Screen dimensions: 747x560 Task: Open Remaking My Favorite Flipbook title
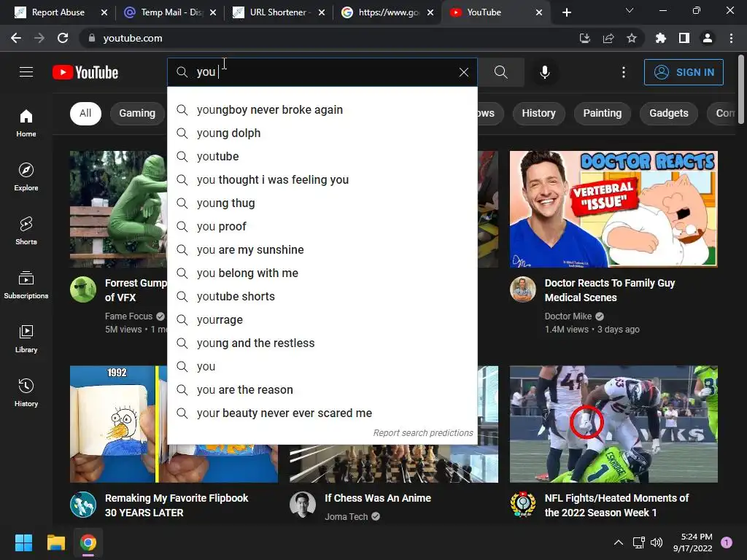pos(177,505)
